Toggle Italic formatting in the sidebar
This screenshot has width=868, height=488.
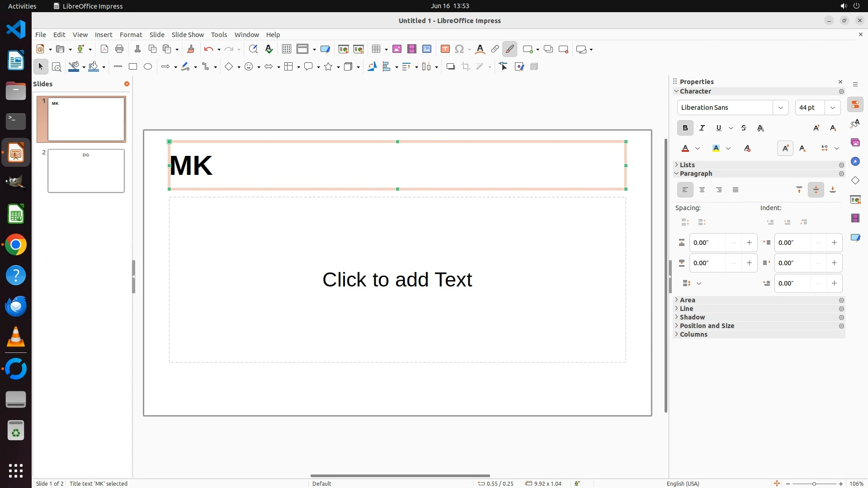pos(702,128)
